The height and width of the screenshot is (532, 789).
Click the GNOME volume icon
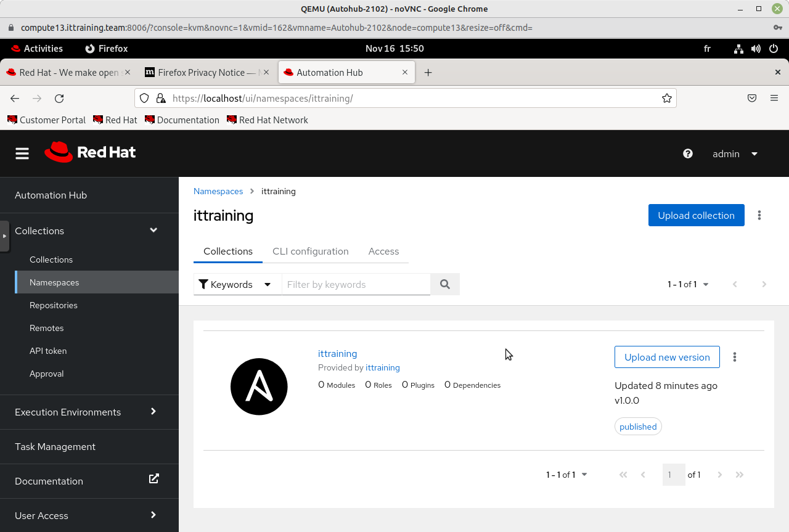point(756,49)
